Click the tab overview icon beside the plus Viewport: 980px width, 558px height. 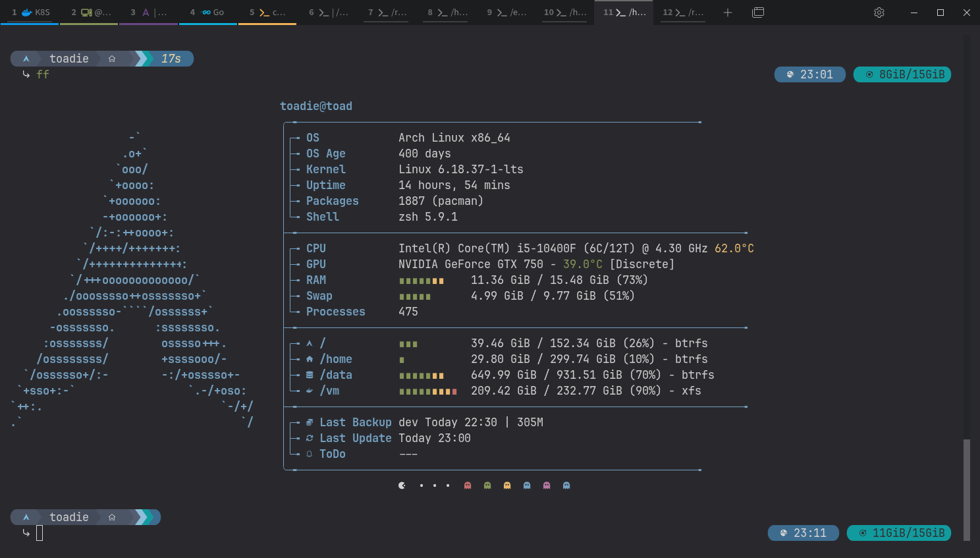tap(758, 13)
